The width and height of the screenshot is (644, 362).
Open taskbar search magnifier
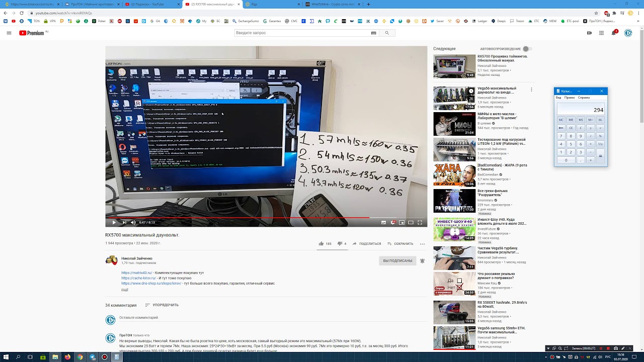18,357
